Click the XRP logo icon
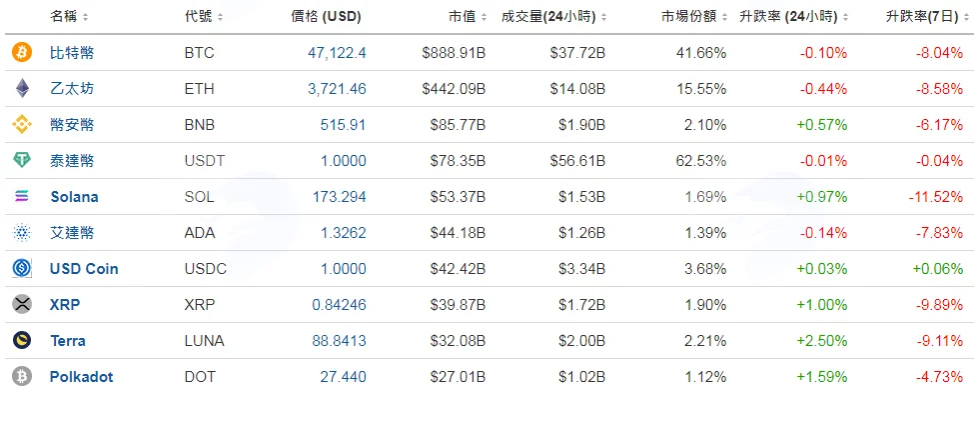 click(22, 305)
